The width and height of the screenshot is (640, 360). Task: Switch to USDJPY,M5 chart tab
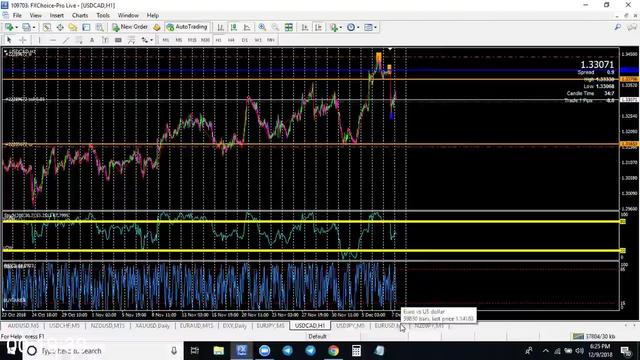(x=350, y=326)
